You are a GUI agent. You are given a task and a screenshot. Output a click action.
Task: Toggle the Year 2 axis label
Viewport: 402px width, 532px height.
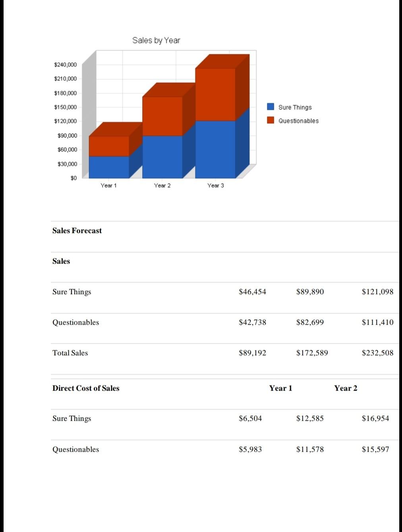tap(162, 185)
